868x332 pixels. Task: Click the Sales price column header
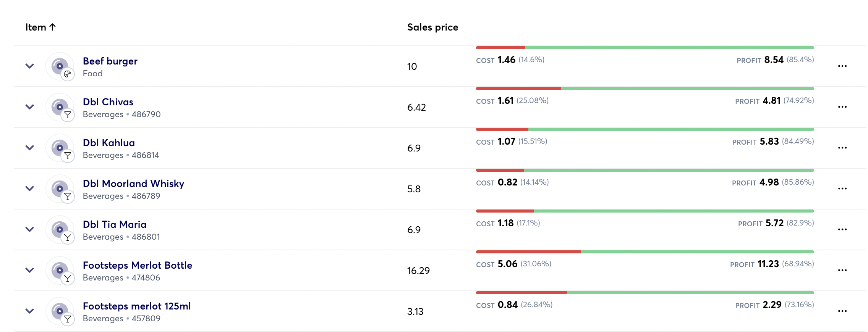(x=432, y=27)
